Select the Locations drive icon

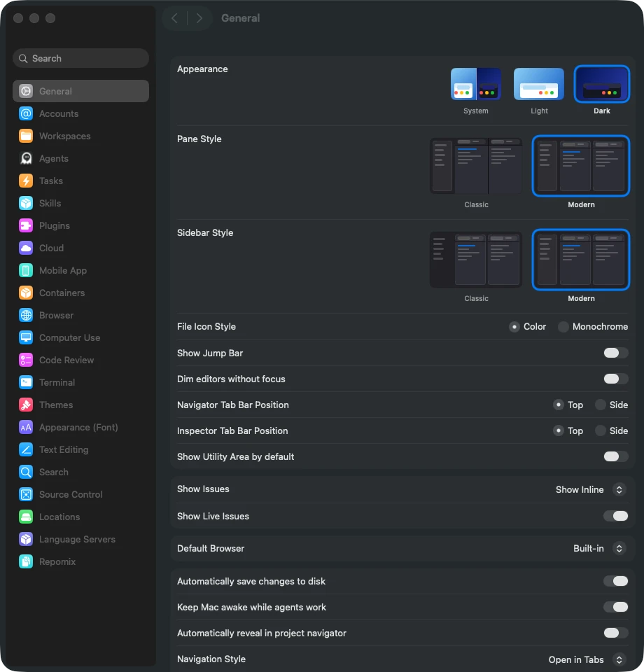(26, 517)
